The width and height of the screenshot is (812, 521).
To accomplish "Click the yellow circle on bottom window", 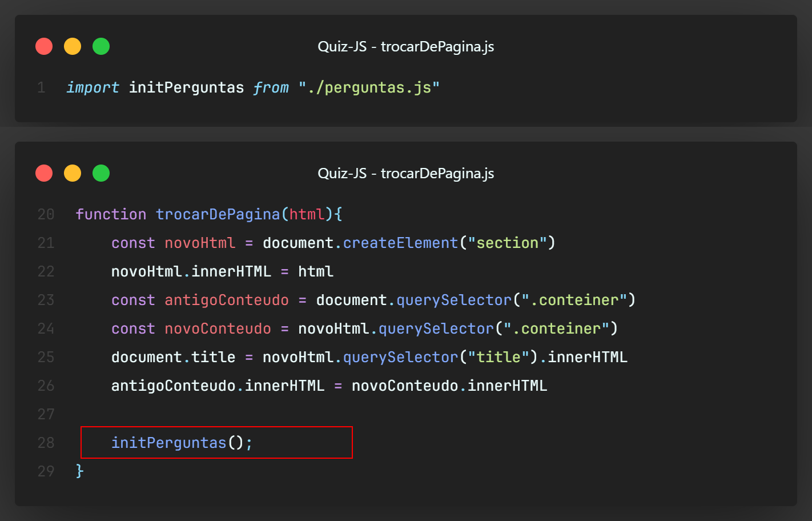I will (73, 173).
